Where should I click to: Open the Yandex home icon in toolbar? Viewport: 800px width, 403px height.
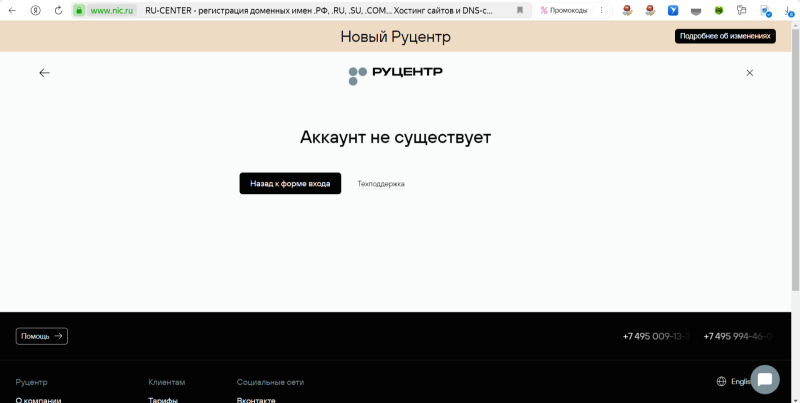pyautogui.click(x=36, y=10)
